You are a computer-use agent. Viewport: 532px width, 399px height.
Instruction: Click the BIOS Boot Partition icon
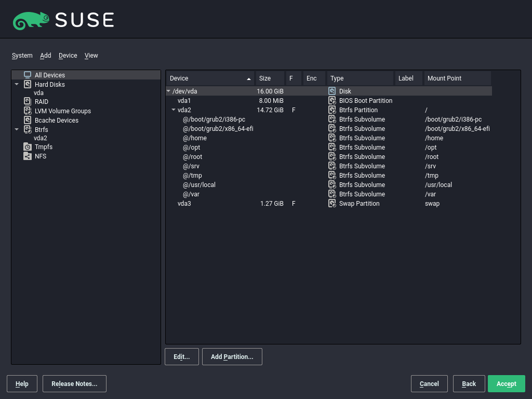click(332, 101)
